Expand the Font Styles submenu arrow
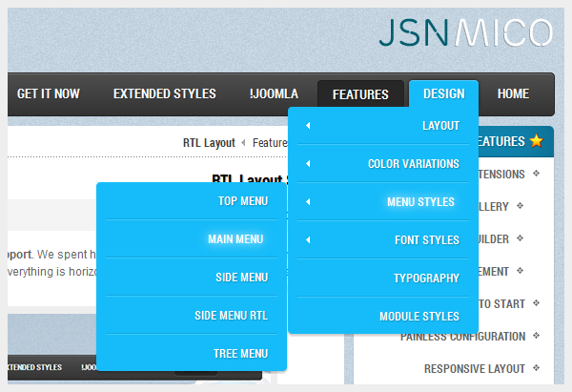 click(307, 240)
